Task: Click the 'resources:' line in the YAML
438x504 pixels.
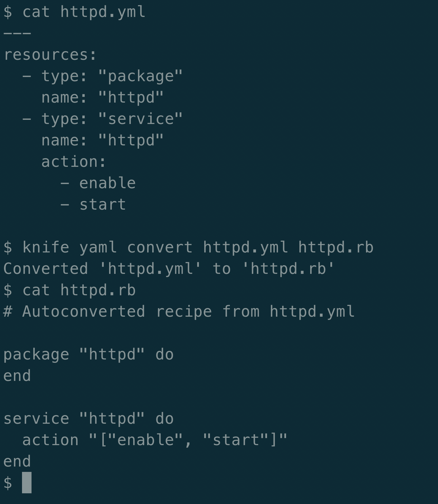Action: click(50, 55)
